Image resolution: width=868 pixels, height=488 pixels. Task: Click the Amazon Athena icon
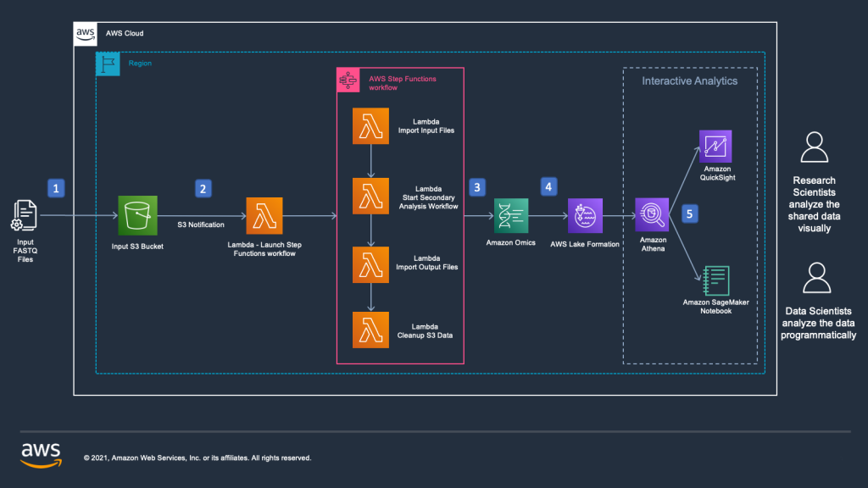pyautogui.click(x=652, y=213)
